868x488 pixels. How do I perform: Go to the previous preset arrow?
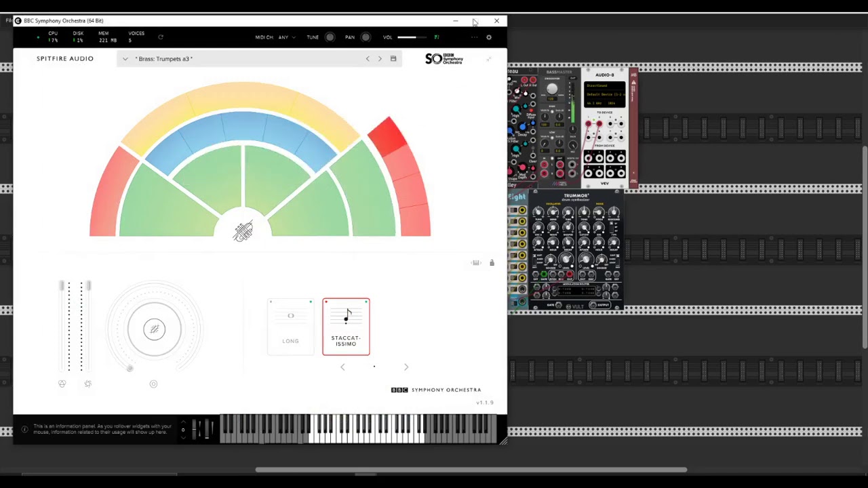click(x=368, y=59)
